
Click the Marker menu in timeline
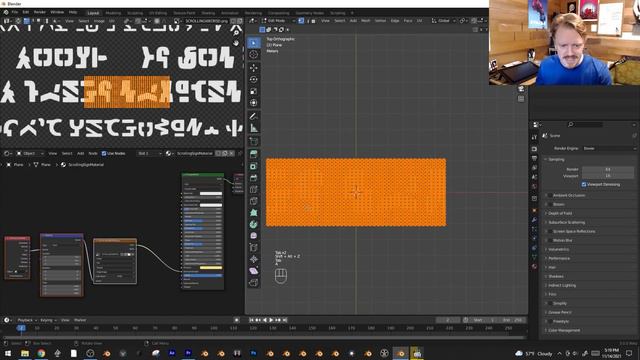pyautogui.click(x=80, y=320)
